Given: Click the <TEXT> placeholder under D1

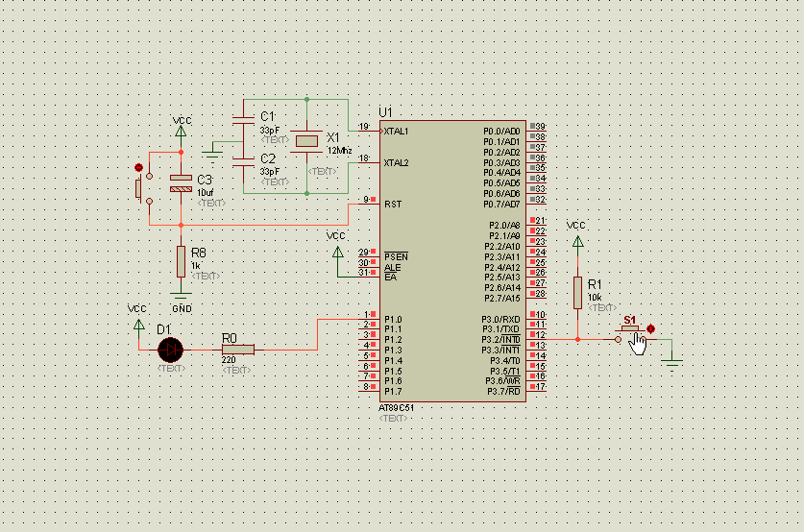Looking at the screenshot, I should coord(171,369).
